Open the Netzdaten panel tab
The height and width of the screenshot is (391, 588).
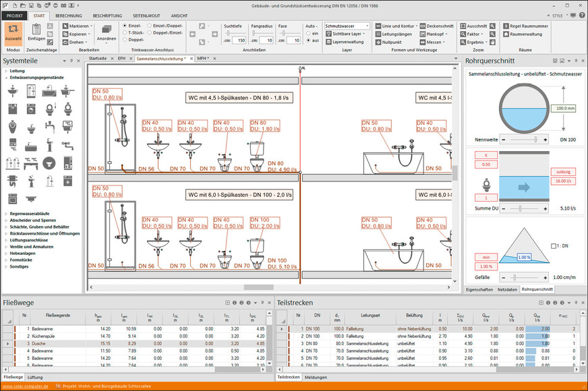(507, 289)
